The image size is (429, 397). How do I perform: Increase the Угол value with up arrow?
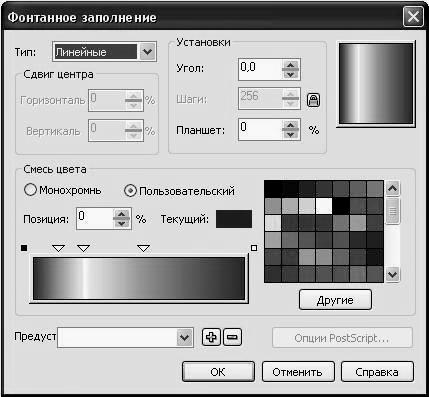click(290, 65)
